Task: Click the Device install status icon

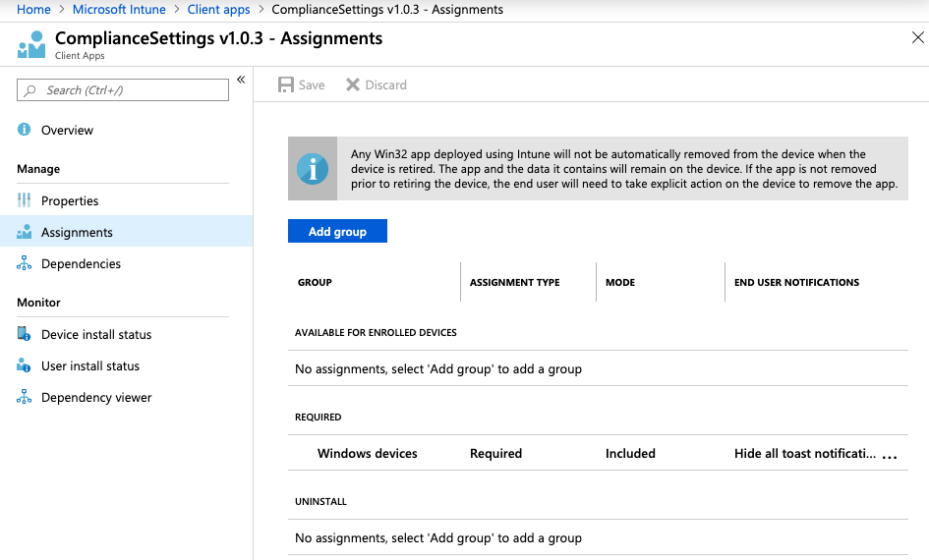Action: (x=25, y=334)
